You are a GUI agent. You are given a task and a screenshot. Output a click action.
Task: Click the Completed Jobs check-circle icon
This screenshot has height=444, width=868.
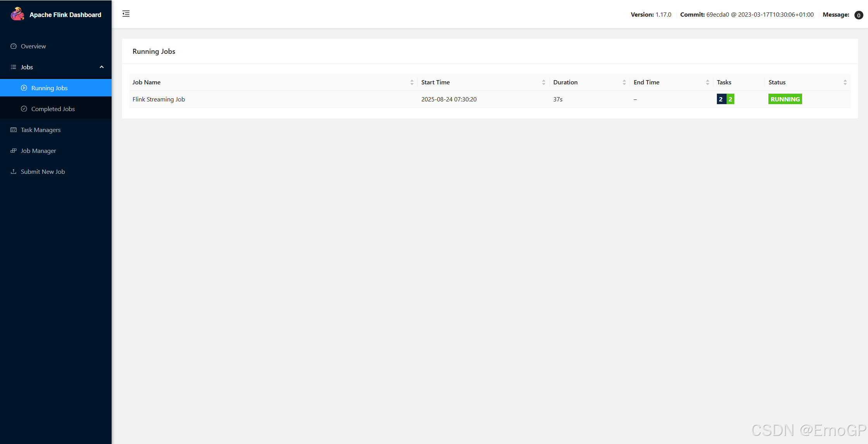tap(24, 109)
